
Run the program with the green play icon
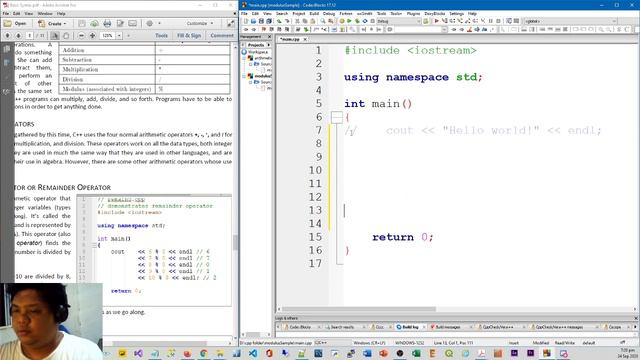tap(349, 21)
